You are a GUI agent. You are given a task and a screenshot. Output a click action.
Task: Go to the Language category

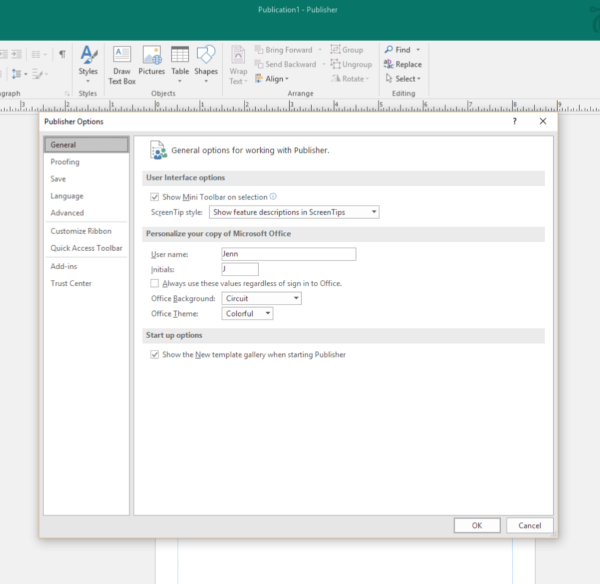pos(86,196)
